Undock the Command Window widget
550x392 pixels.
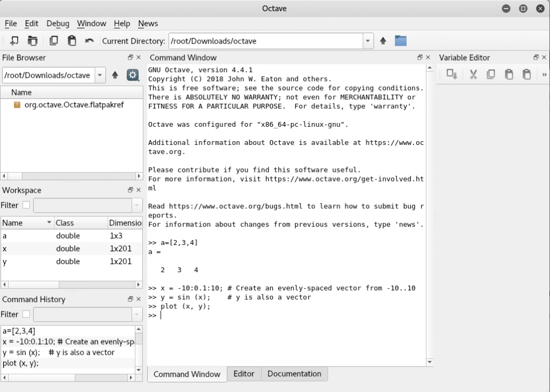(420, 57)
